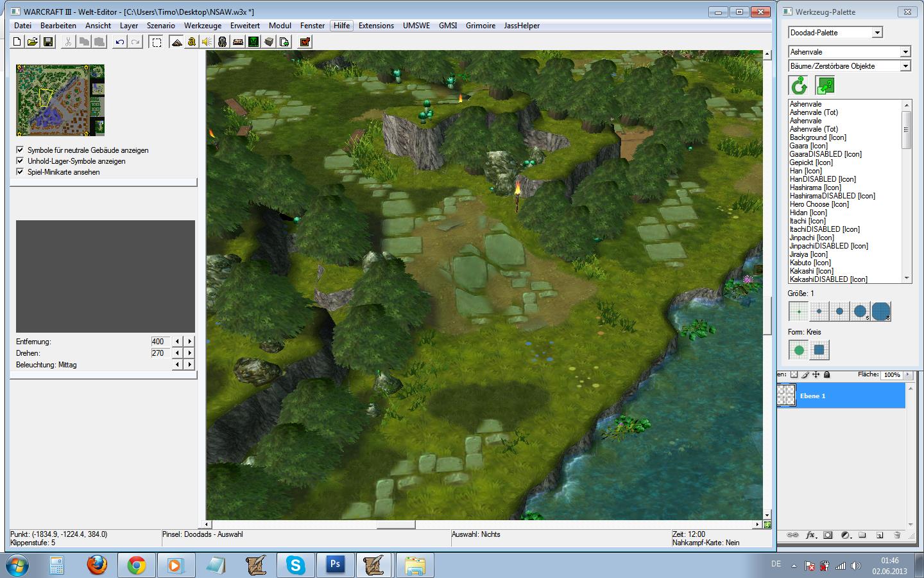The height and width of the screenshot is (578, 924).
Task: Click the Entfernung value field
Action: [160, 342]
